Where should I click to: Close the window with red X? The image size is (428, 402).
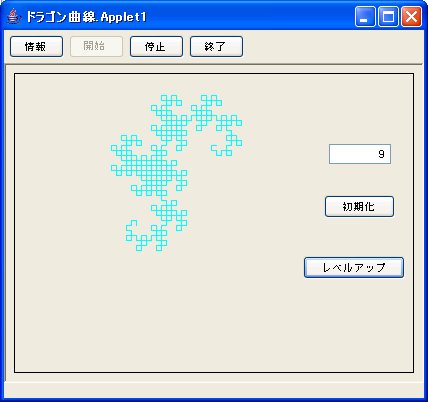tap(411, 16)
